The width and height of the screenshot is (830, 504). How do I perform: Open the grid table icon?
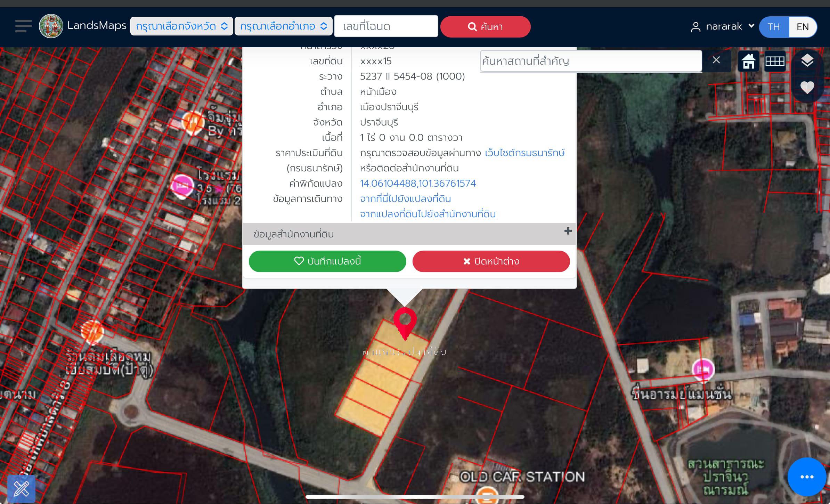click(x=775, y=62)
